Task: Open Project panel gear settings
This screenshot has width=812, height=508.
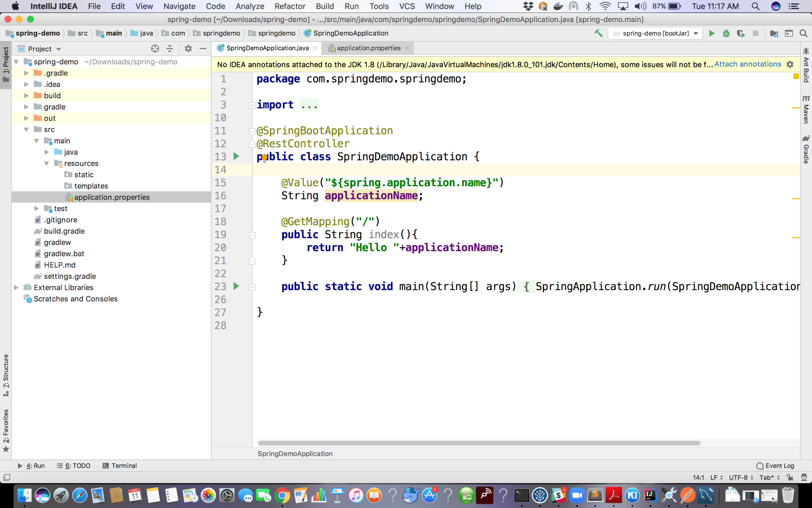Action: pos(188,49)
